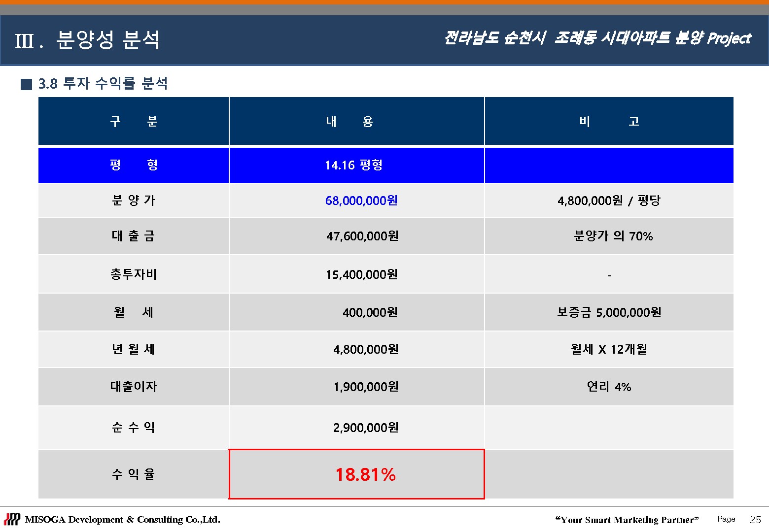Click the project title '전라남도 순천시 조례동 시대아파트 분양 Project'
769x532 pixels.
coord(597,38)
